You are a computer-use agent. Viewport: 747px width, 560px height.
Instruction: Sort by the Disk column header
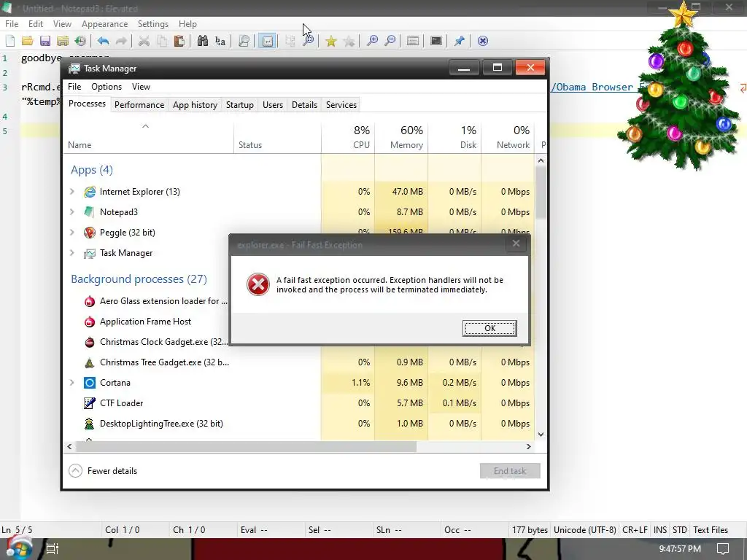point(455,138)
